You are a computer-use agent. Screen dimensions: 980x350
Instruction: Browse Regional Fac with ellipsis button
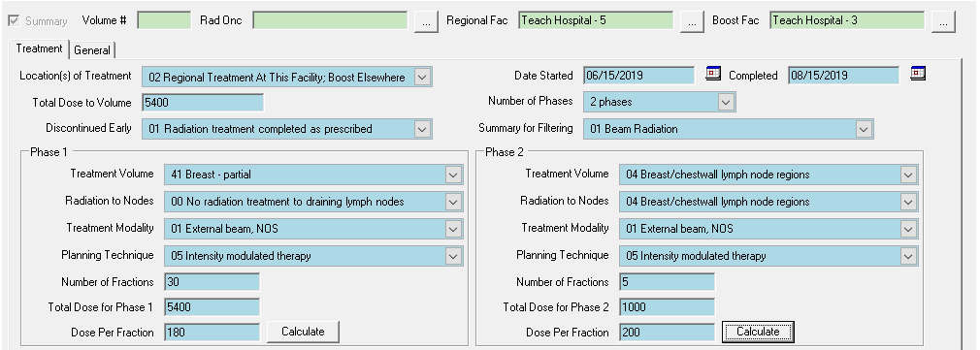[692, 21]
